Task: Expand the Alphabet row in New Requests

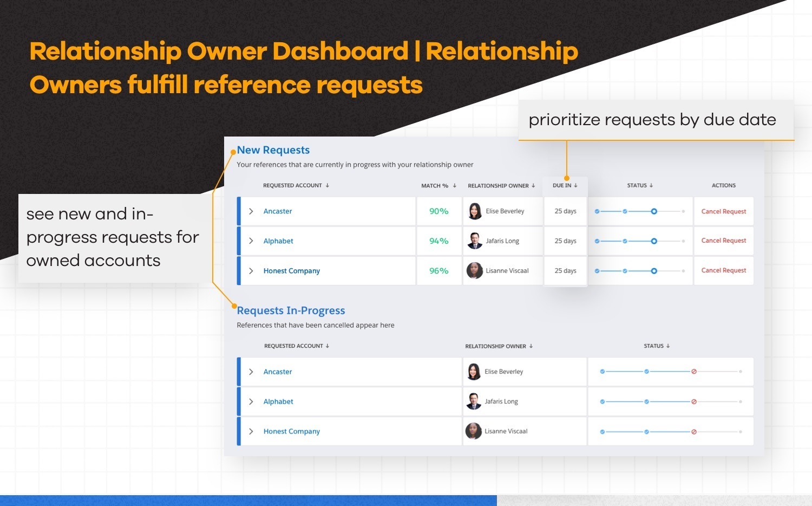Action: (251, 241)
